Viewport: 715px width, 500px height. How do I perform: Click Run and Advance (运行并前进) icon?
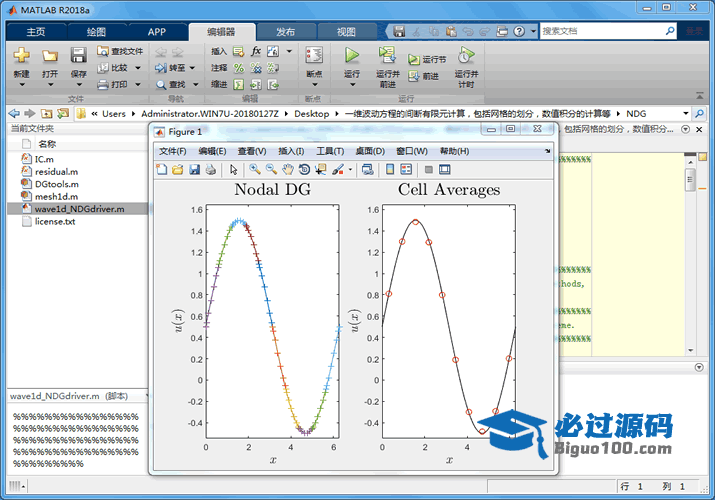tap(388, 55)
